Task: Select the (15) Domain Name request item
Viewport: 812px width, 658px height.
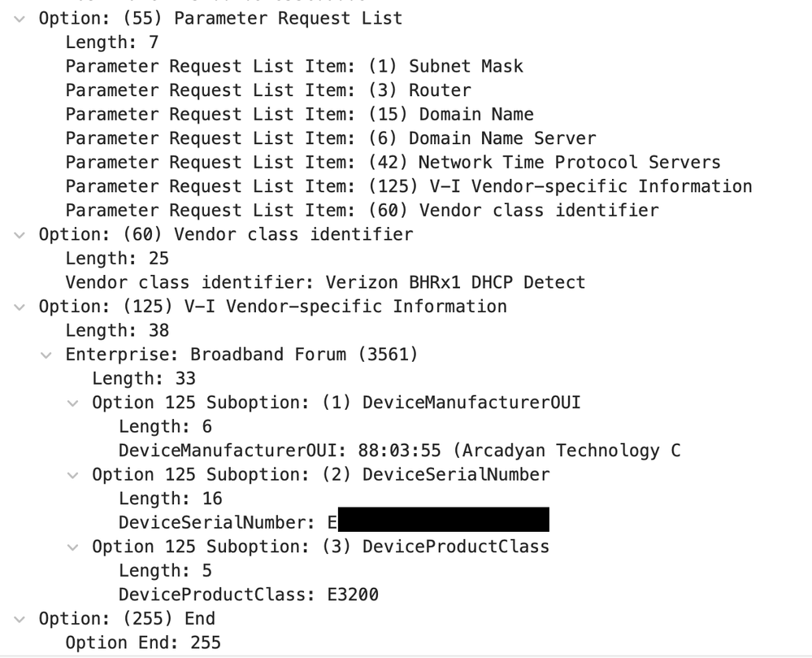Action: point(299,115)
